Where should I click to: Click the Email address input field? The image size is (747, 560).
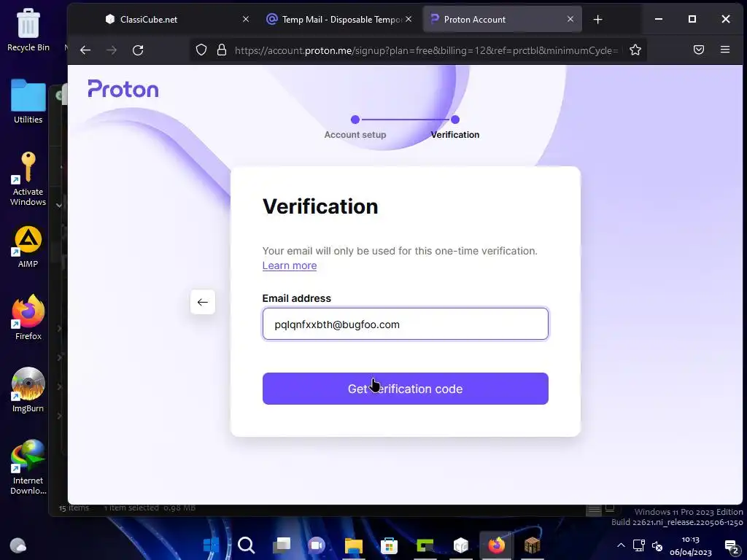(x=406, y=324)
